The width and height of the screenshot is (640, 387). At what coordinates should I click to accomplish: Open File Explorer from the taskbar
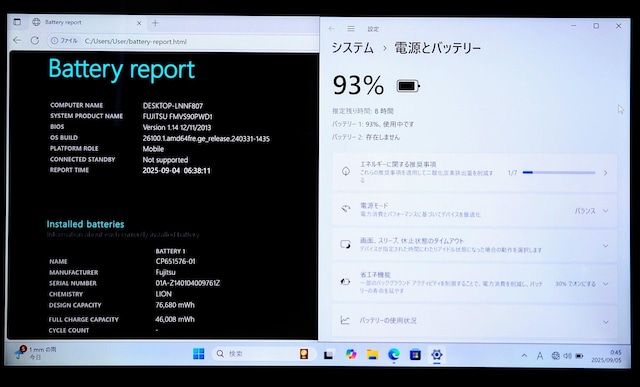pos(372,354)
